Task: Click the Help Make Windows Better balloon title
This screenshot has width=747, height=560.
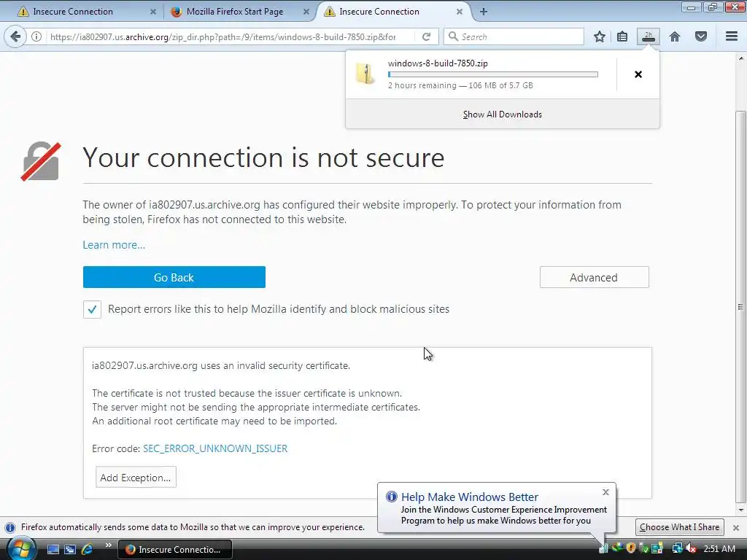Action: tap(469, 497)
